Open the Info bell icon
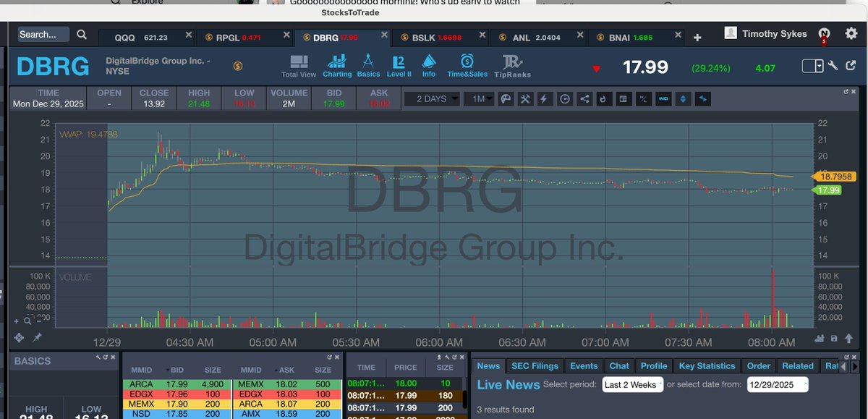Image resolution: width=868 pixels, height=419 pixels. click(429, 66)
